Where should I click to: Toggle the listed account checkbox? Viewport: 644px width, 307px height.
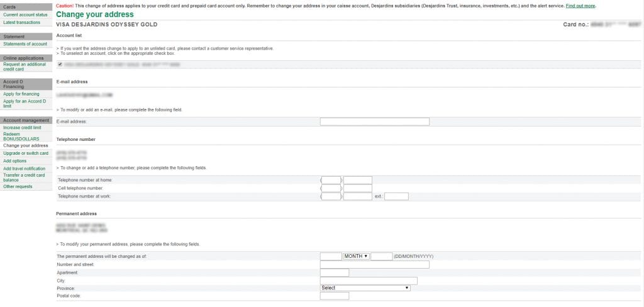coord(60,64)
